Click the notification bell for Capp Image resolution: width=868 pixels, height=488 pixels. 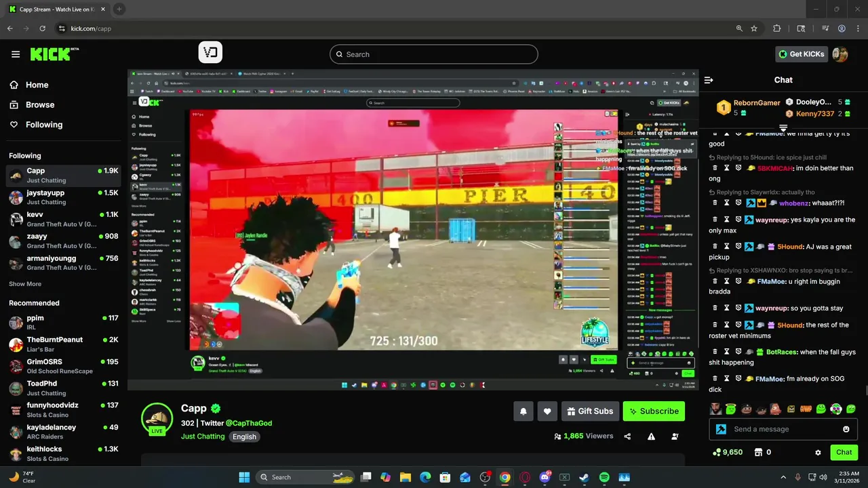[523, 411]
